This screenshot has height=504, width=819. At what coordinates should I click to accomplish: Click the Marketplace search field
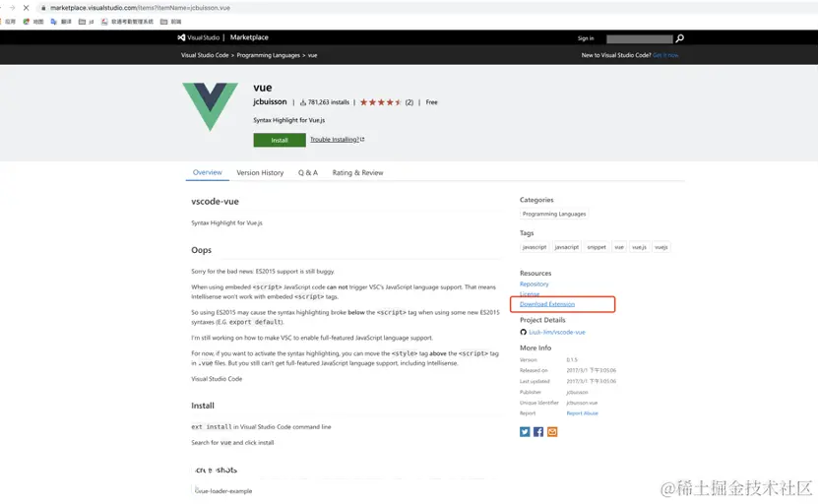[x=639, y=38]
